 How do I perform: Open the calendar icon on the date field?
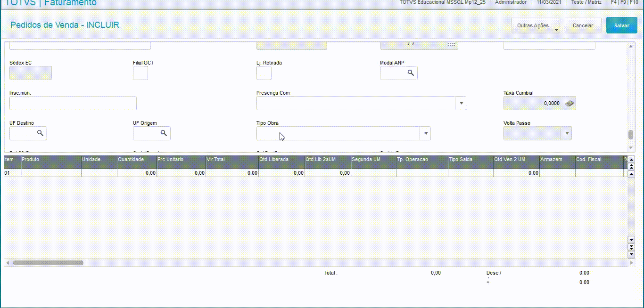[x=451, y=44]
